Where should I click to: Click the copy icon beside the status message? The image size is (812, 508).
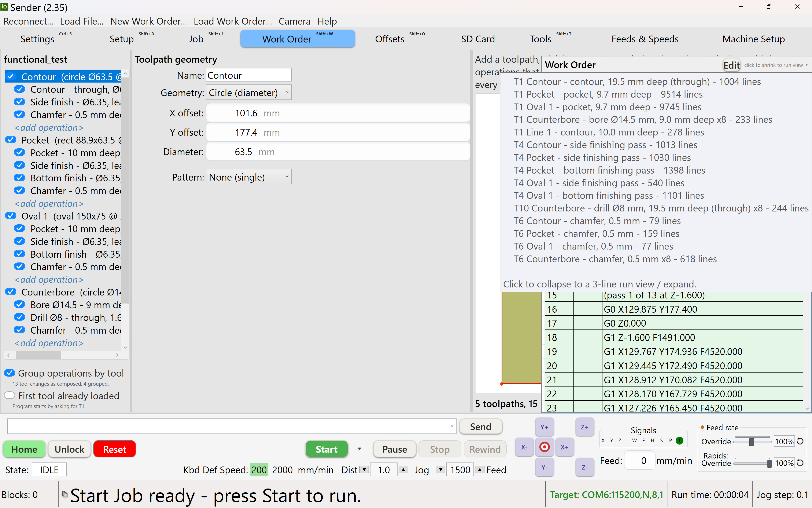click(x=64, y=494)
